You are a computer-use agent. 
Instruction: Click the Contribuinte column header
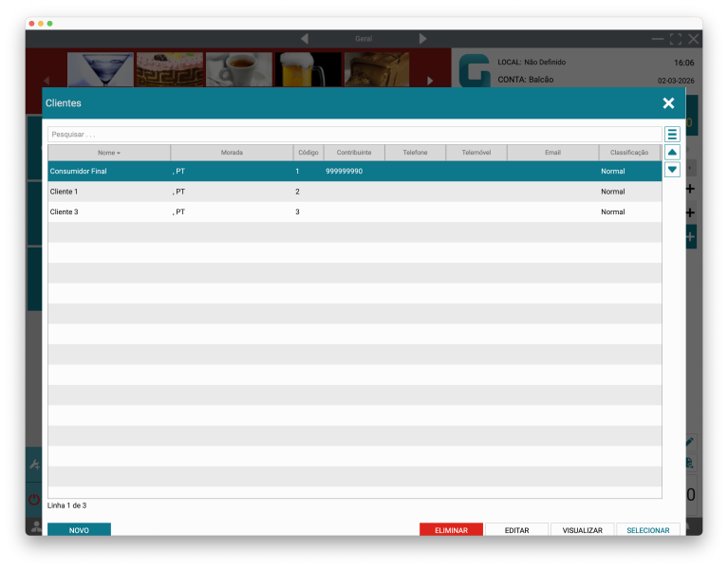click(x=354, y=153)
